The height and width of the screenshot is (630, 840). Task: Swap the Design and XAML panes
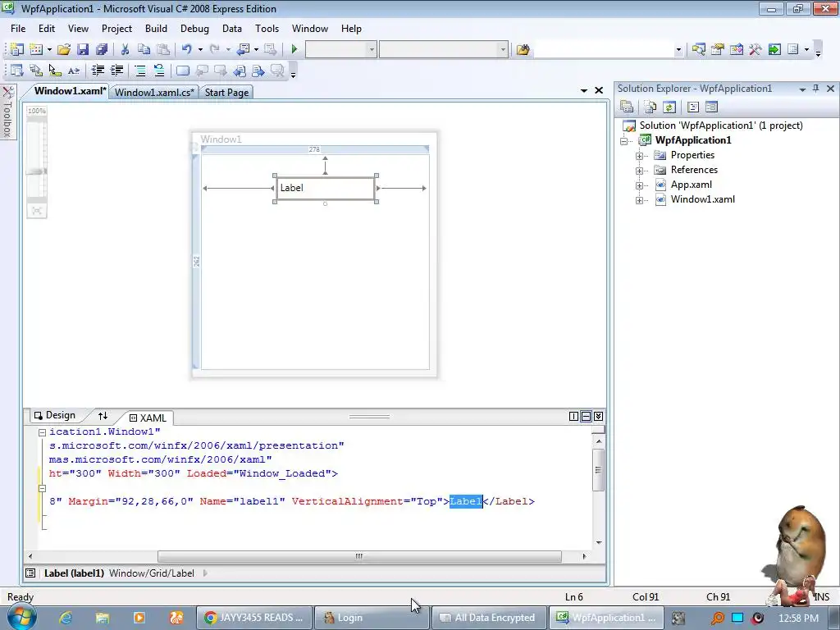(103, 416)
